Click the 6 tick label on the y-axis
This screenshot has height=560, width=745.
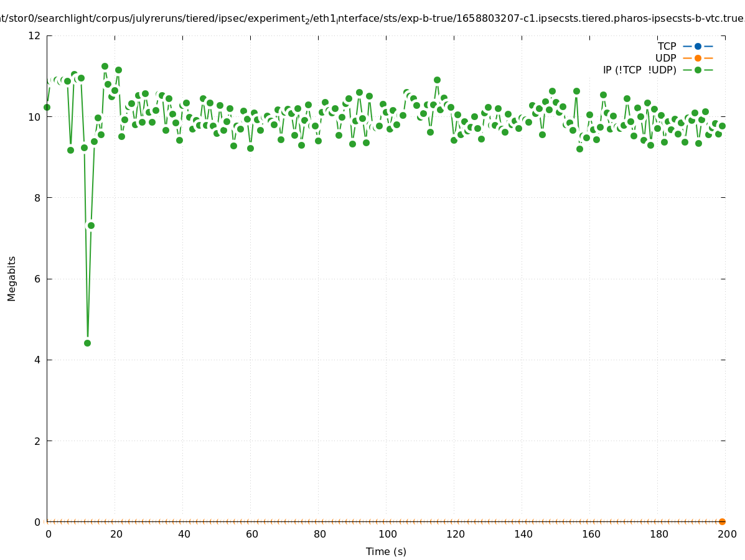coord(38,279)
